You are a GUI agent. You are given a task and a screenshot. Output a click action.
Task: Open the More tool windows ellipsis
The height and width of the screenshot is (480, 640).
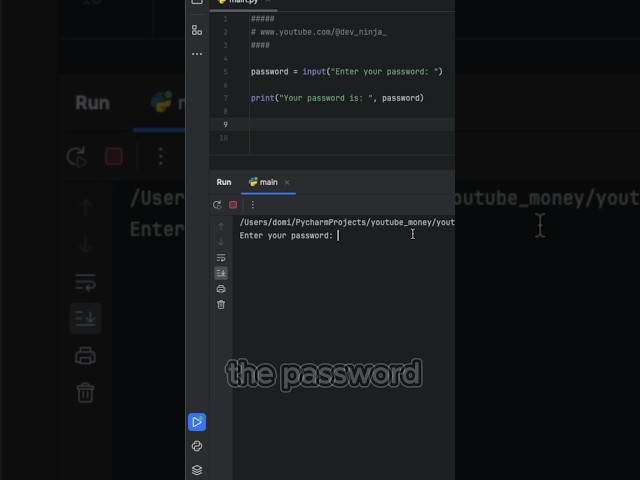tap(197, 54)
